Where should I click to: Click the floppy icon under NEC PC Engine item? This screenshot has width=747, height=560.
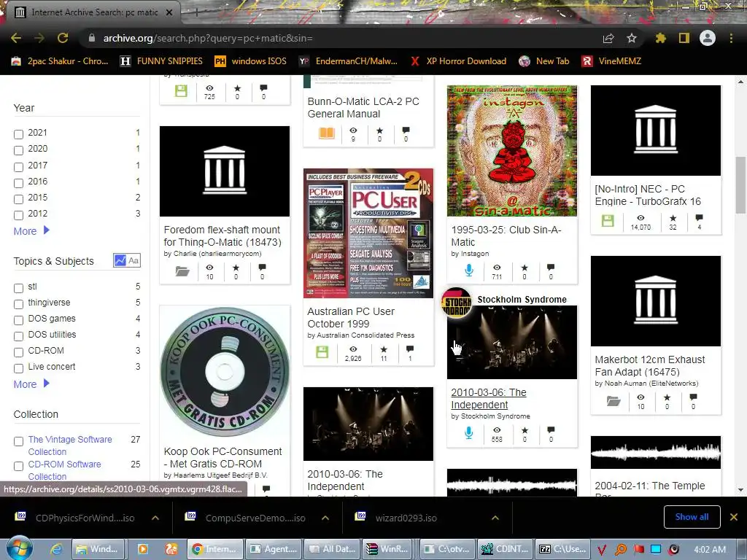tap(608, 221)
